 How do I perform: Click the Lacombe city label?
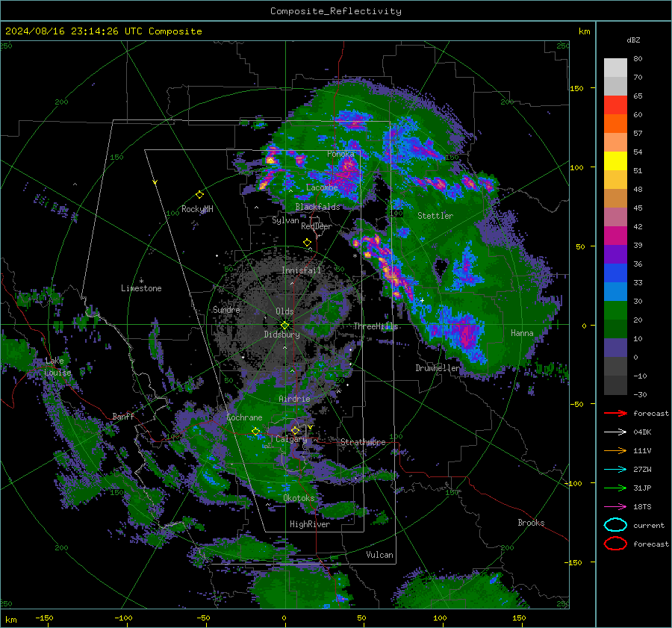[x=322, y=187]
